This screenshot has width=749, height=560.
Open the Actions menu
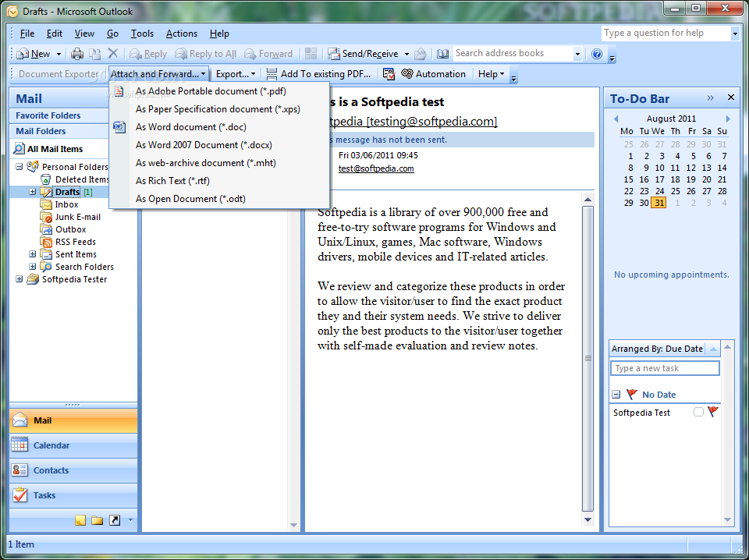click(x=182, y=34)
